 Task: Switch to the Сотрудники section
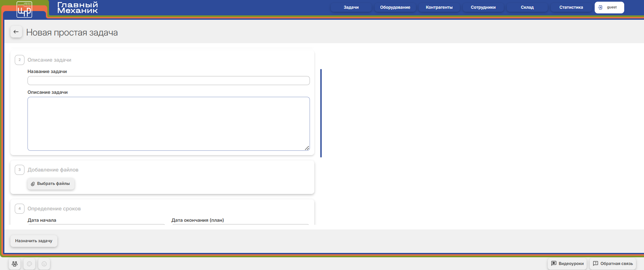pyautogui.click(x=483, y=7)
